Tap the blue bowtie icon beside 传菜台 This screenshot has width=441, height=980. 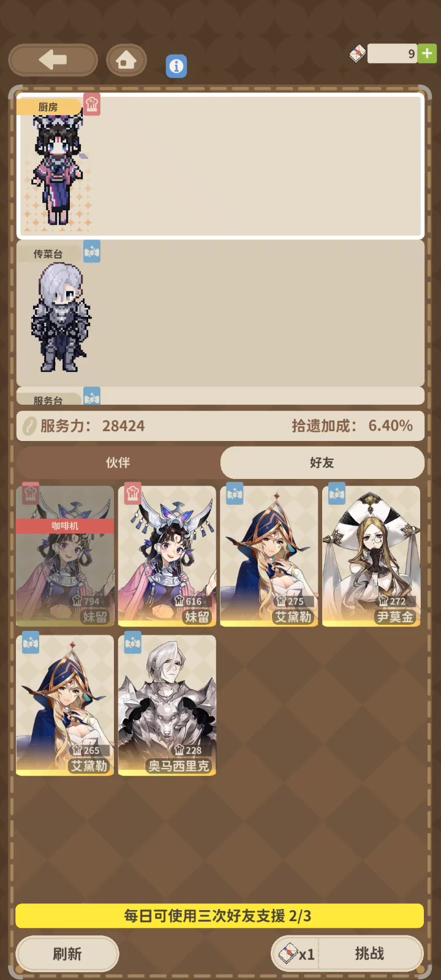coord(92,251)
